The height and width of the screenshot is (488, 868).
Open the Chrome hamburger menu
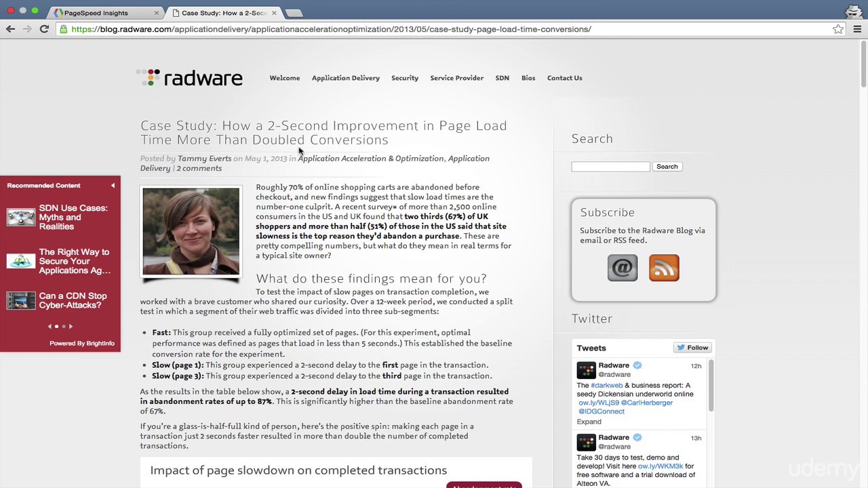click(x=857, y=29)
